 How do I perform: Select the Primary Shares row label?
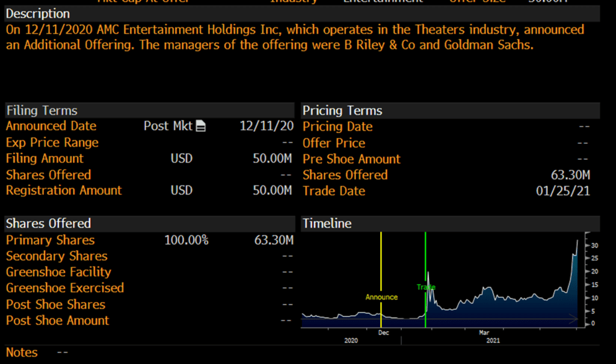click(x=51, y=240)
